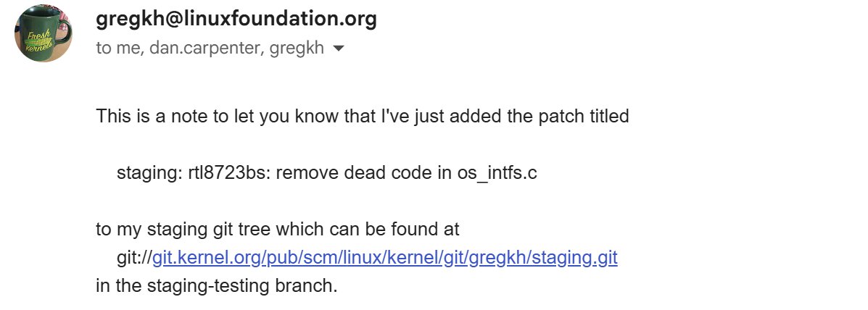Viewport: 868px width, 310px height.
Task: Expand recipient details dropdown arrow
Action: (337, 49)
